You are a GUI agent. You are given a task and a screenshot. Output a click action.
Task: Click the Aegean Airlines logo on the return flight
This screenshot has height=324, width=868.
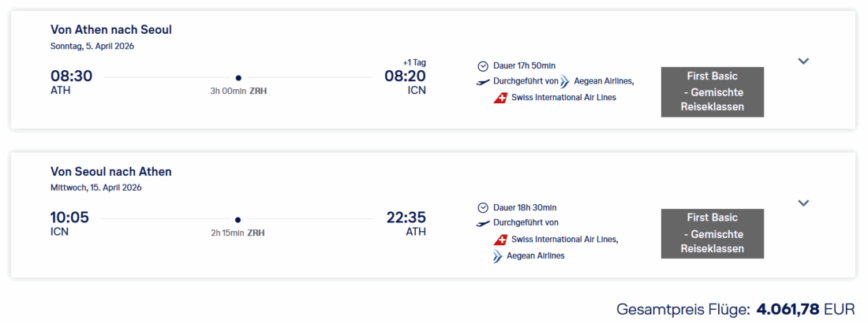tap(498, 255)
